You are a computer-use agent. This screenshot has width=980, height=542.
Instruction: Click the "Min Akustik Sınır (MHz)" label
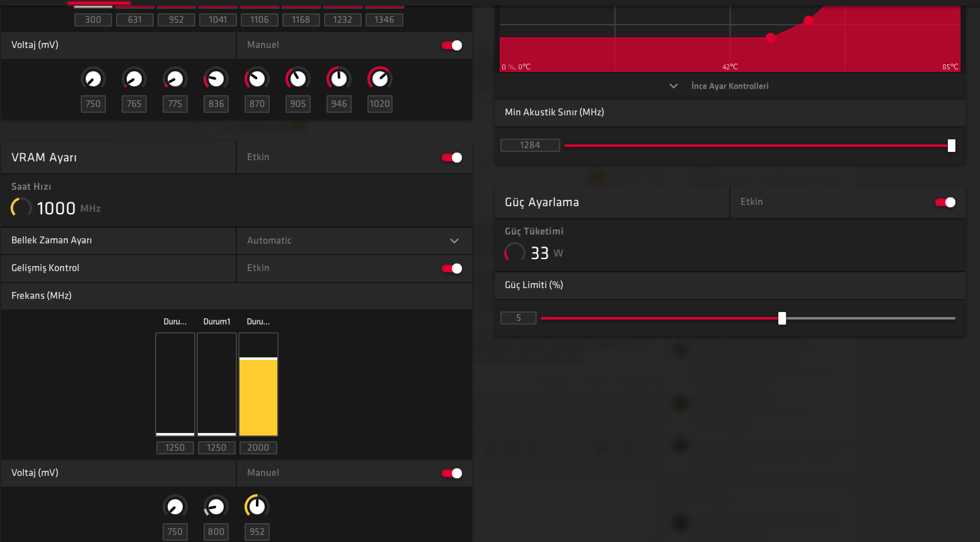(x=555, y=112)
